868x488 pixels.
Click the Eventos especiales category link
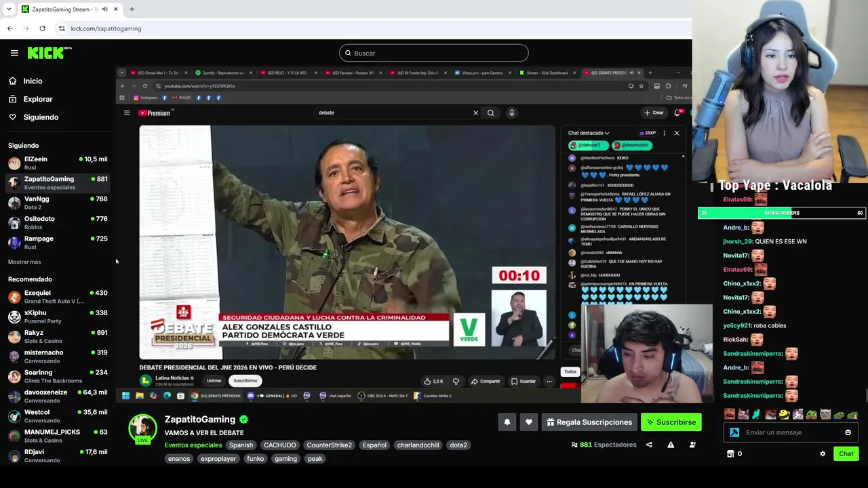193,445
